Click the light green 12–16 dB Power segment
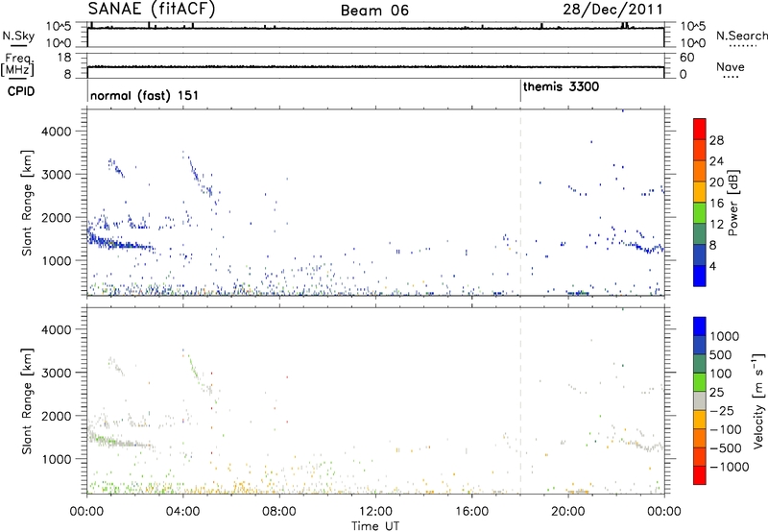The width and height of the screenshot is (768, 532). click(700, 213)
